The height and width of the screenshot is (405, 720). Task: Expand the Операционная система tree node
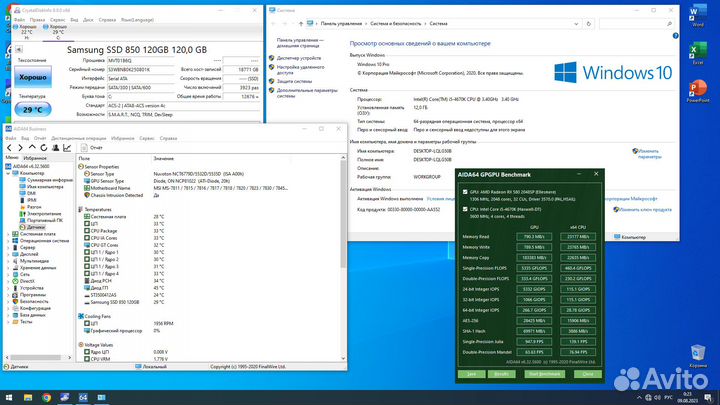(8, 241)
